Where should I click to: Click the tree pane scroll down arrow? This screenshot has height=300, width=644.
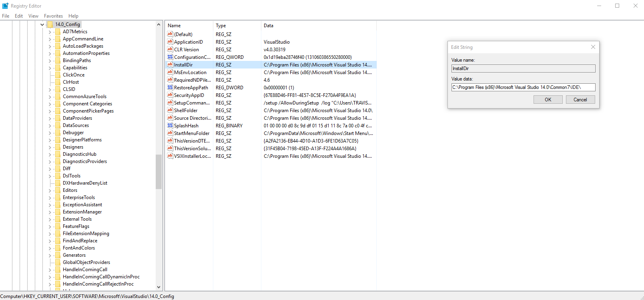158,287
